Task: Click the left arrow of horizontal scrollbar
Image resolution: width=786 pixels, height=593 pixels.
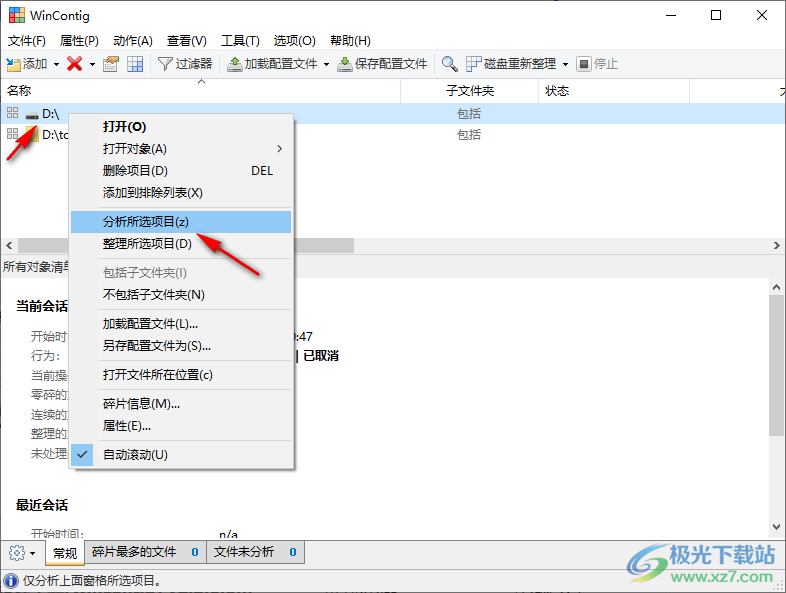Action: (x=9, y=246)
